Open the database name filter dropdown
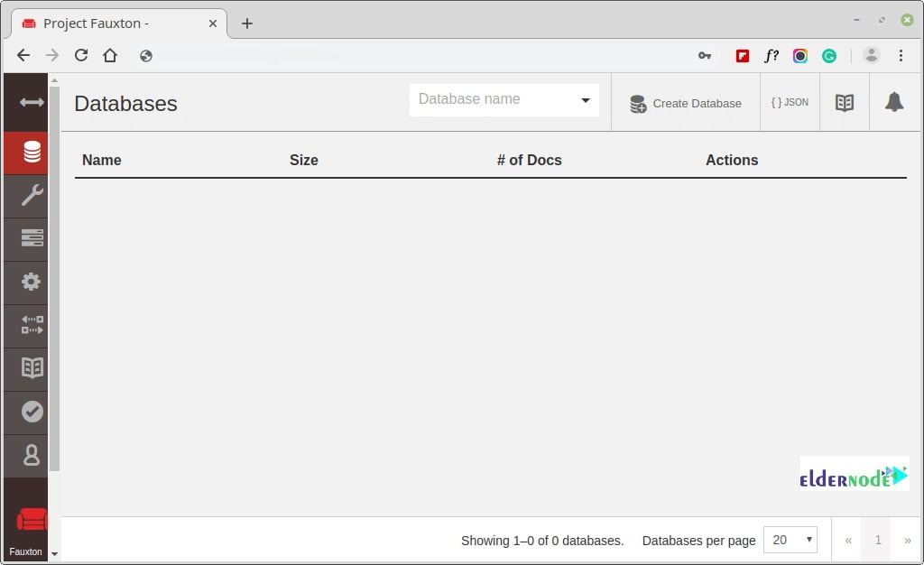 (x=586, y=99)
